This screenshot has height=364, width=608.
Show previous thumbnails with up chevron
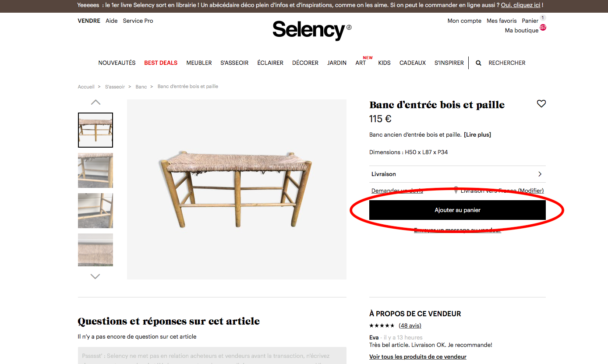[95, 102]
